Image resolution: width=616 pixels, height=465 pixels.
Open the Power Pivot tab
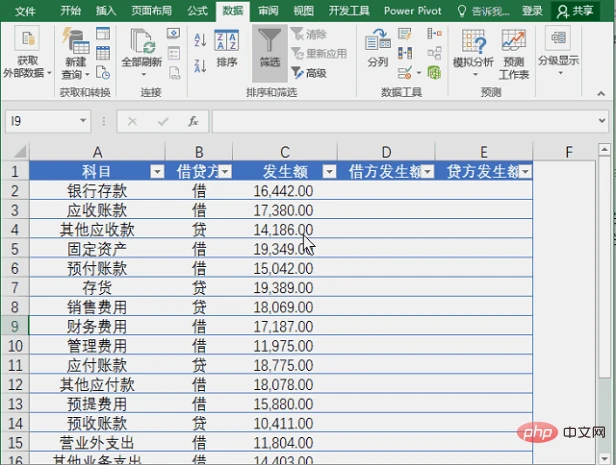click(412, 11)
